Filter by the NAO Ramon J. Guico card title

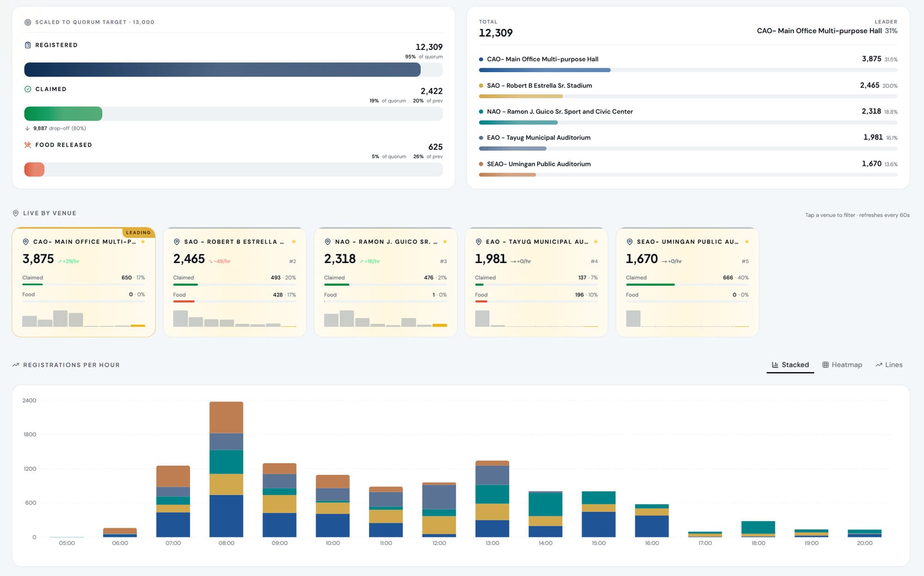[386, 242]
